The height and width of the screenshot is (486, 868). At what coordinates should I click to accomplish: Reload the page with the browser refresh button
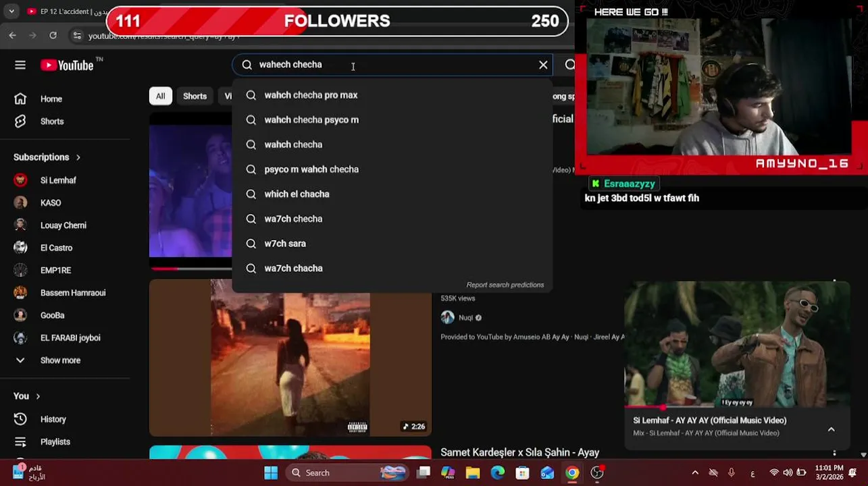[53, 35]
